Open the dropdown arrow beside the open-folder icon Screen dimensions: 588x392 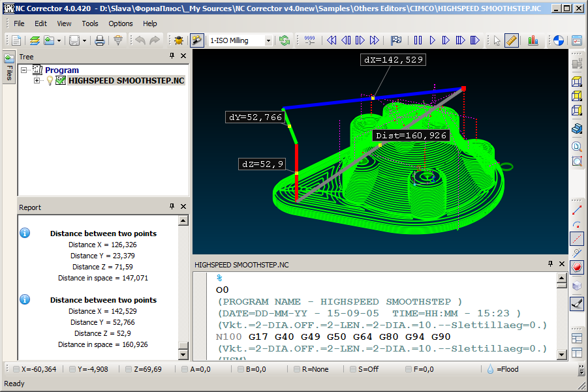(59, 40)
